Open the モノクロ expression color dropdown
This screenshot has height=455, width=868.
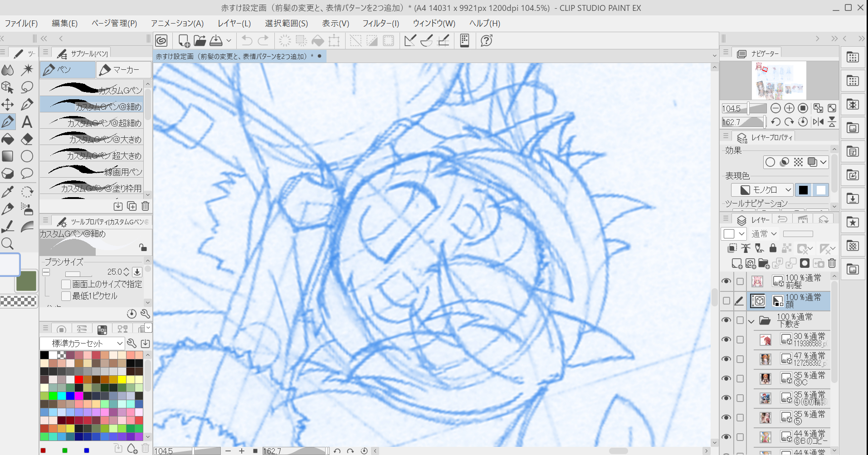click(x=762, y=190)
